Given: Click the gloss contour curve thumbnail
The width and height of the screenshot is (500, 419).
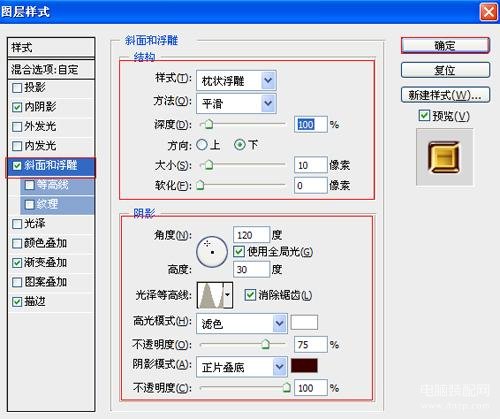Looking at the screenshot, I should [x=211, y=295].
